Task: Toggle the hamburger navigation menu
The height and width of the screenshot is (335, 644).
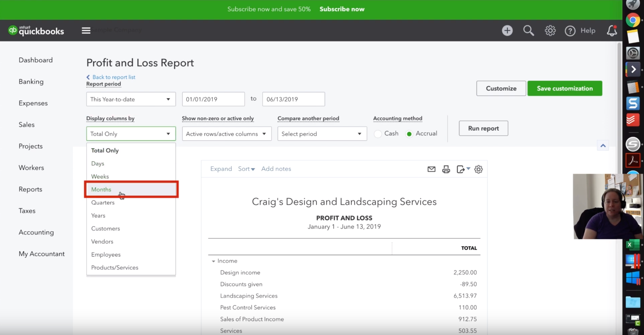Action: [86, 31]
